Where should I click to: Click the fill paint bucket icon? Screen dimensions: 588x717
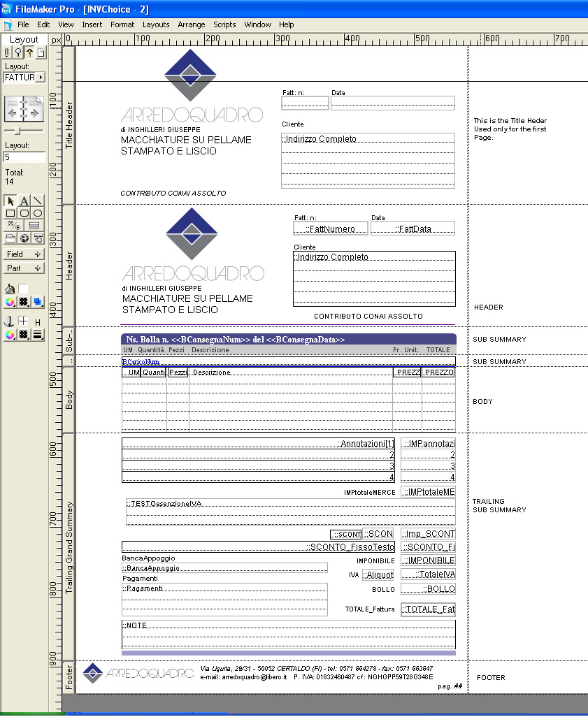[x=10, y=289]
